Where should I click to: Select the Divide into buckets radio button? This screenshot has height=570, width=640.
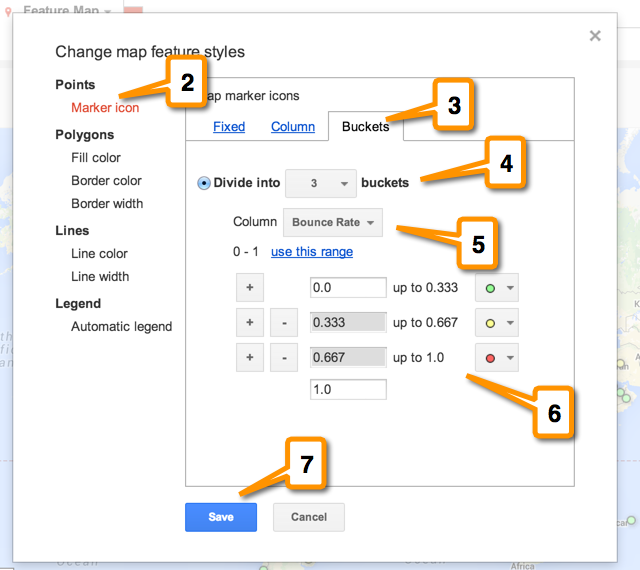204,183
